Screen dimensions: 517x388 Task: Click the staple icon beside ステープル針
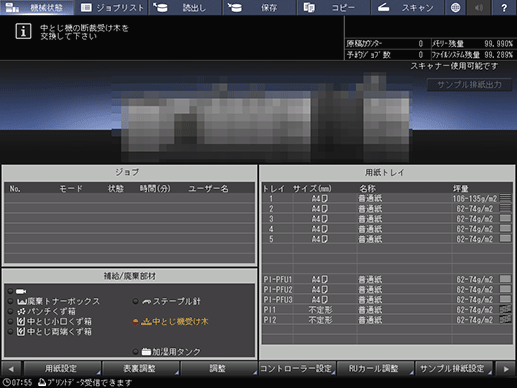pos(146,302)
